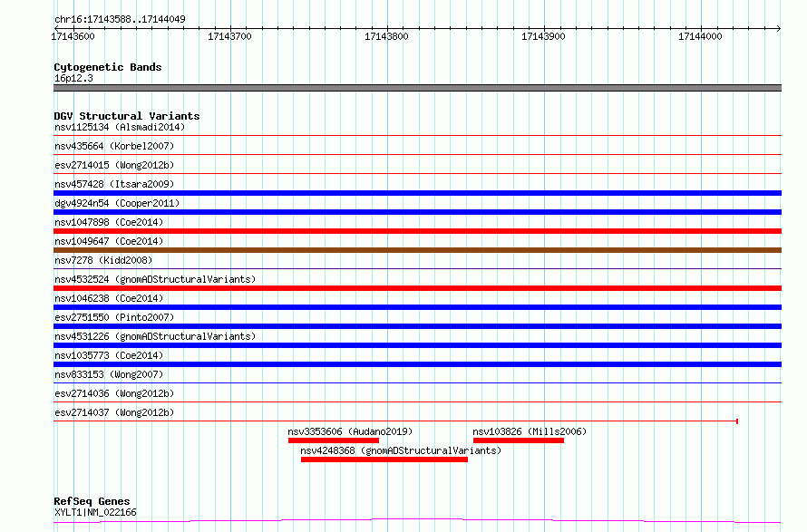Click the 17143600 ruler coordinate
This screenshot has height=532, width=807.
click(73, 36)
